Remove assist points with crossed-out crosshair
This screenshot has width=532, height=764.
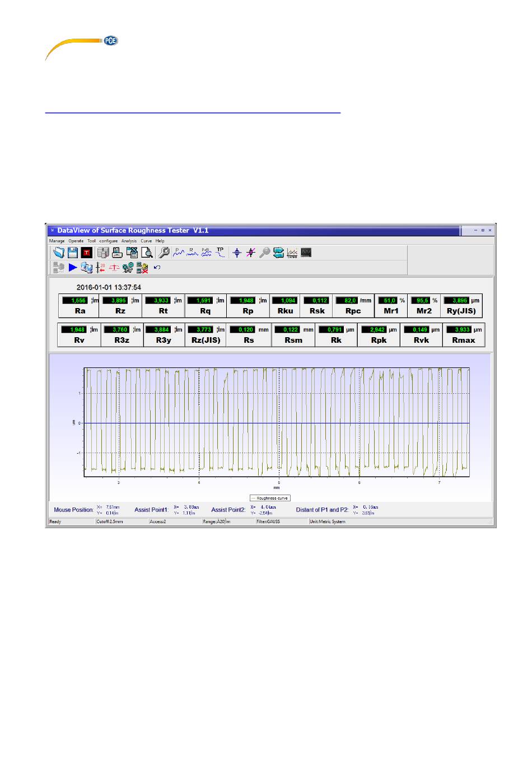pos(251,253)
